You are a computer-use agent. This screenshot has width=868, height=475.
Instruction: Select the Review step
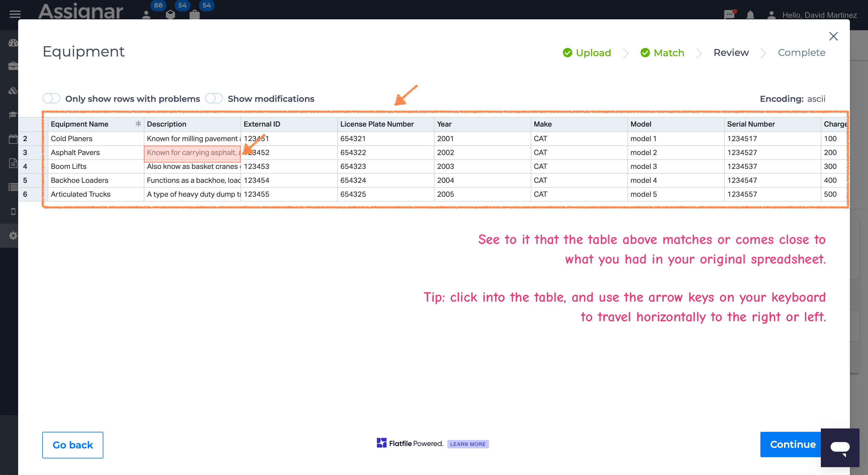pos(731,53)
